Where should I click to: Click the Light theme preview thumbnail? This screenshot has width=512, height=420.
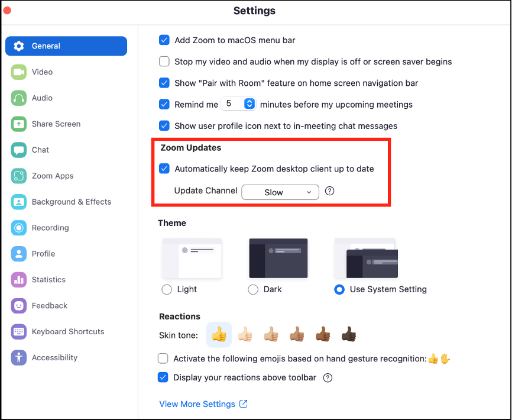click(x=192, y=259)
